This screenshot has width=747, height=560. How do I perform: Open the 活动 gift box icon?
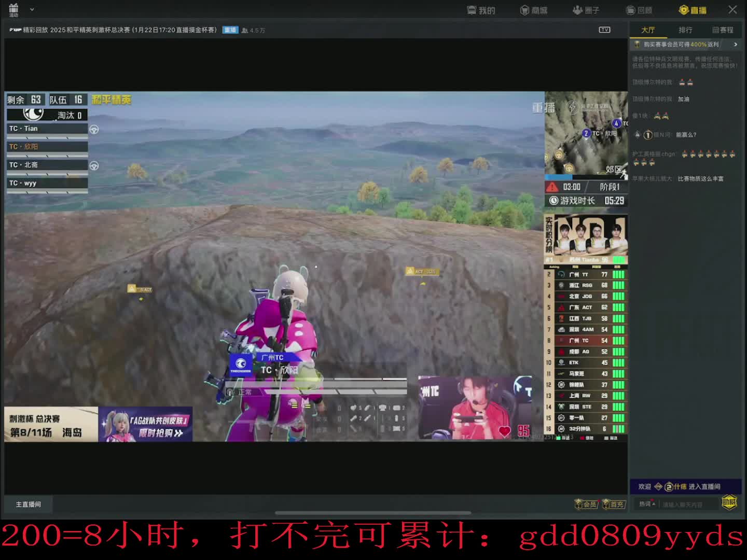14,9
